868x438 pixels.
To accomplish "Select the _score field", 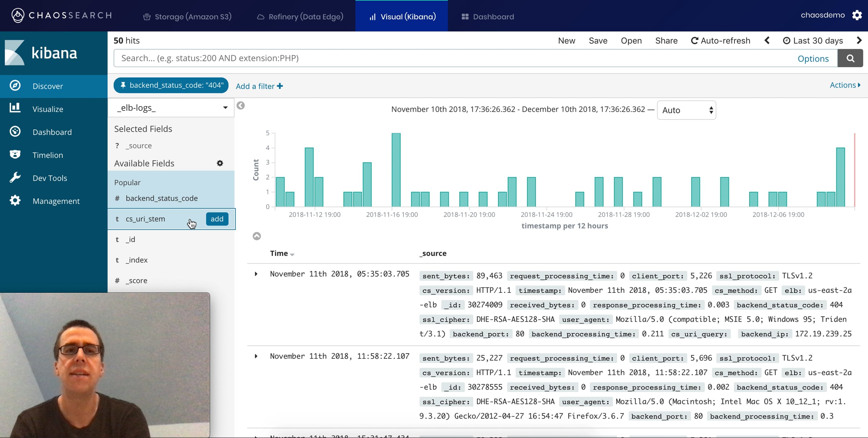I will [136, 281].
